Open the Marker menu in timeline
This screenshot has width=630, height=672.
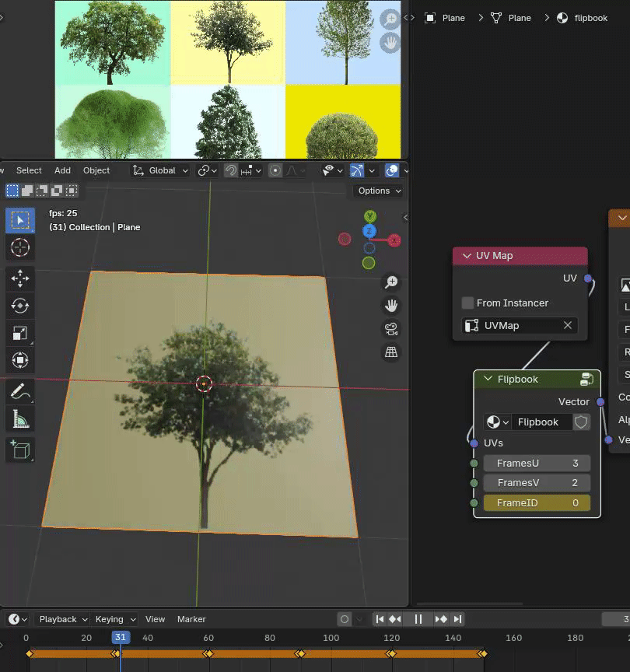pos(191,619)
